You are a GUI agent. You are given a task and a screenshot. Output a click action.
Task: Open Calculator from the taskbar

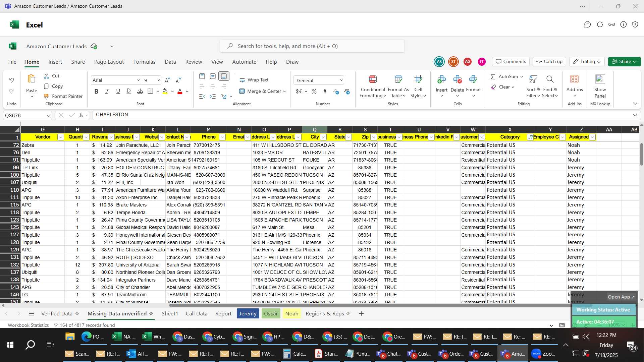point(294,354)
